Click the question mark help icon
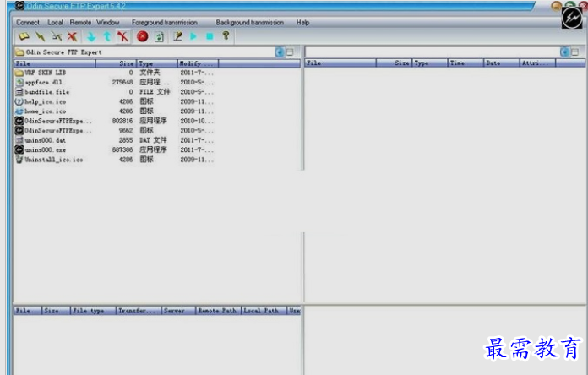Screen dimensions: 588x375 click(x=226, y=35)
